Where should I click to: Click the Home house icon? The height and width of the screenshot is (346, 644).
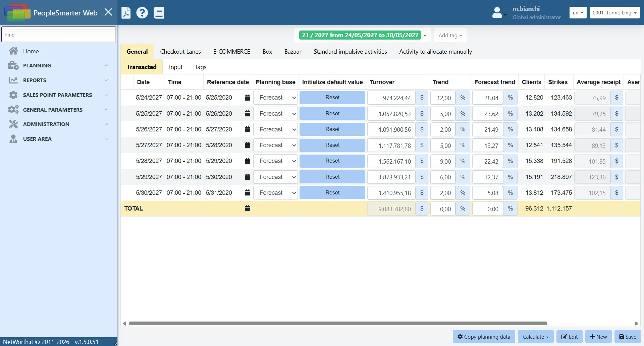click(13, 51)
